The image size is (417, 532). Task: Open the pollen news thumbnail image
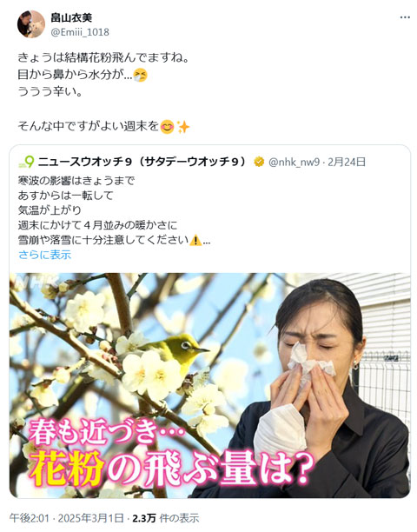(209, 385)
